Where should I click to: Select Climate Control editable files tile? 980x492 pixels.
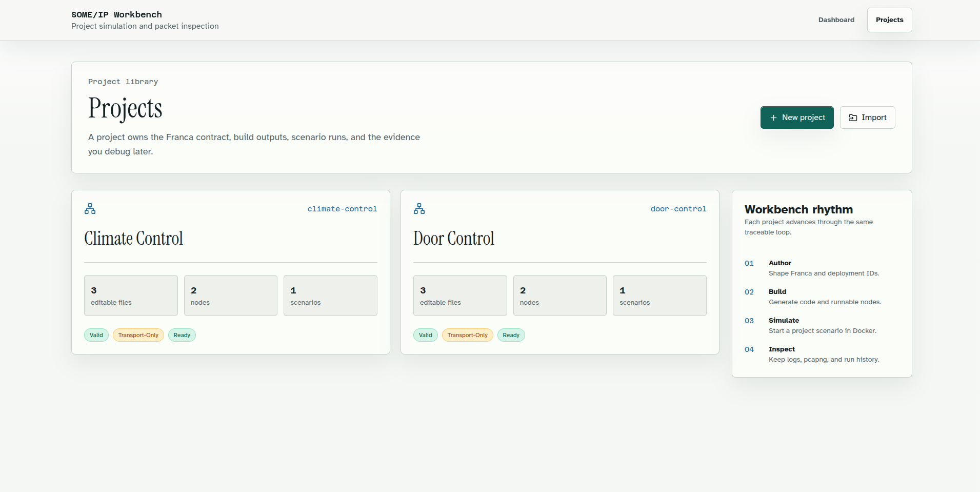[131, 296]
